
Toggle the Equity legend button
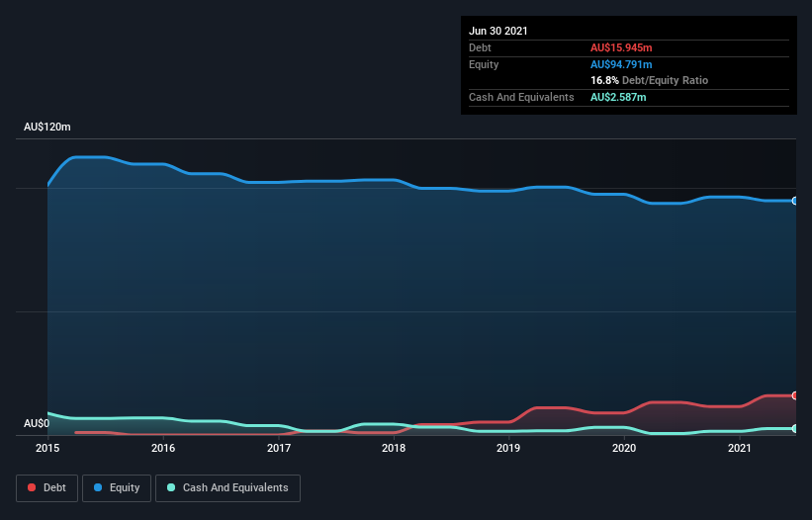(117, 488)
